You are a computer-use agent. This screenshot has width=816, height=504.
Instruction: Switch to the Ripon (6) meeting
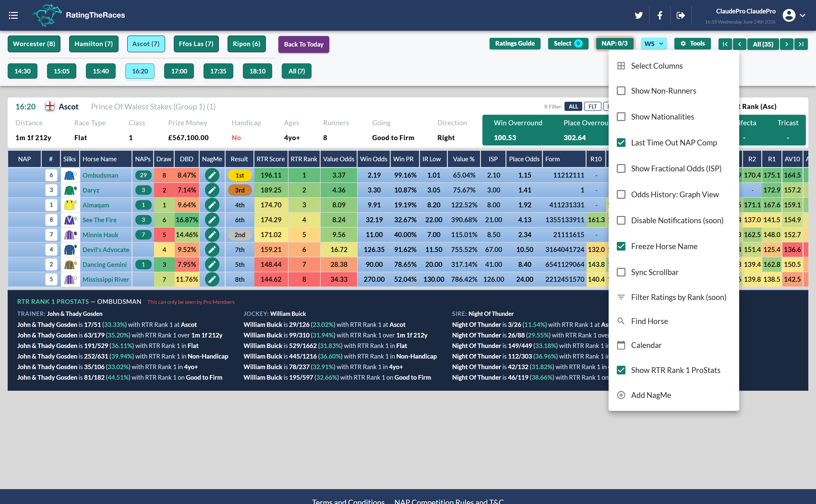tap(246, 44)
